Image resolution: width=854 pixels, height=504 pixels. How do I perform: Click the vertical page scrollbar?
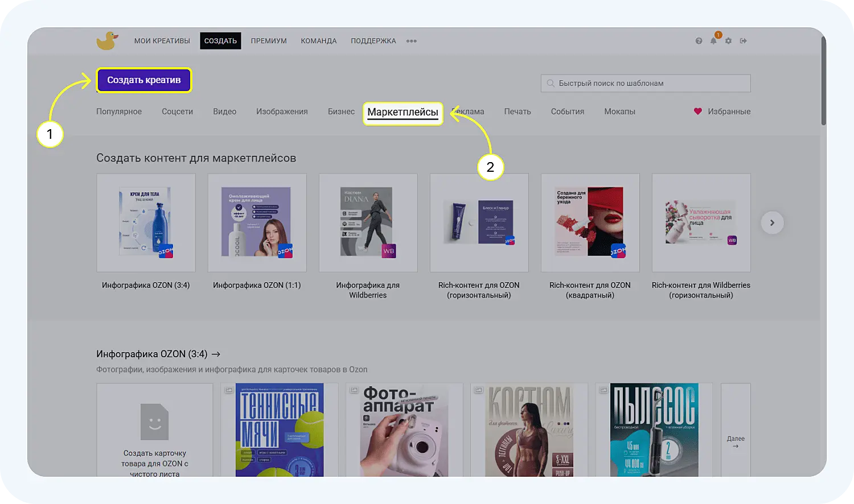pos(823,80)
